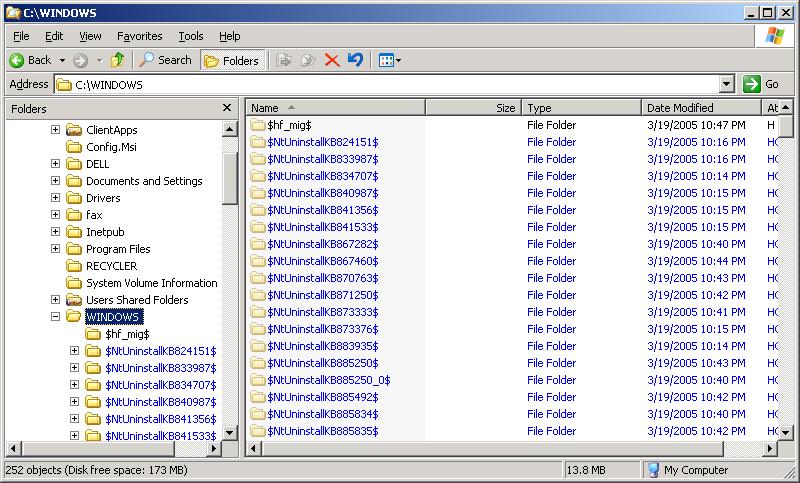Select Config.Msi in folder tree
This screenshot has width=800, height=483.
(x=111, y=147)
